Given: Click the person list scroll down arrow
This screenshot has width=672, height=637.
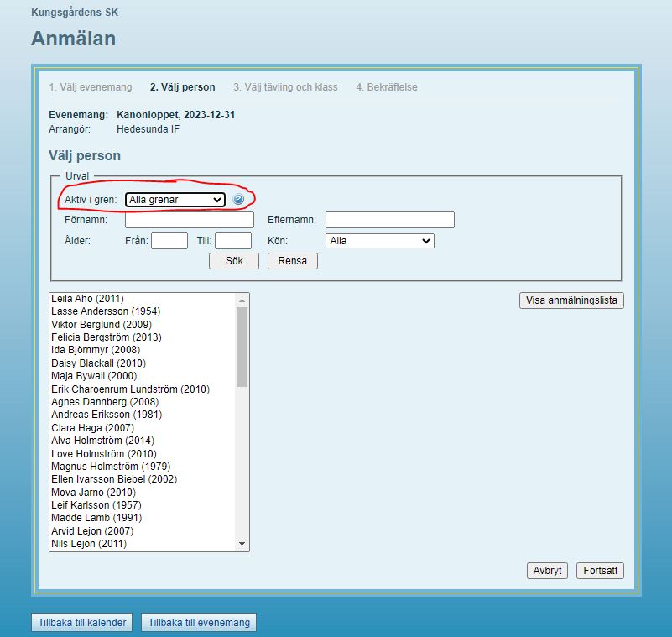Looking at the screenshot, I should click(242, 544).
